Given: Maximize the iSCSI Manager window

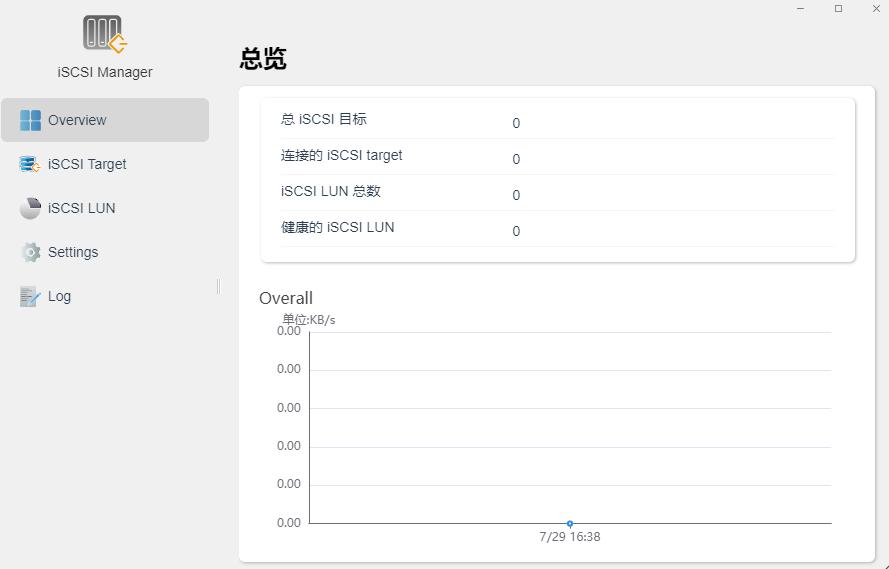Looking at the screenshot, I should pos(839,9).
